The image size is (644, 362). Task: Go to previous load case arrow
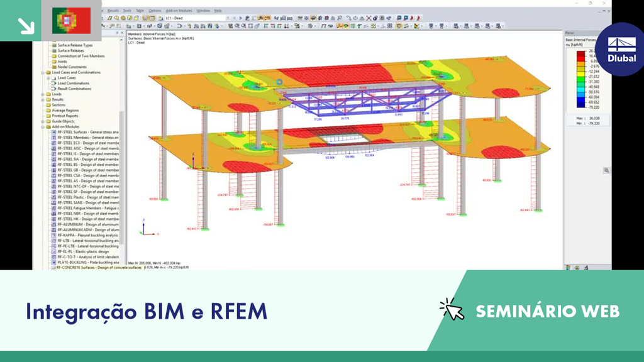(235, 18)
